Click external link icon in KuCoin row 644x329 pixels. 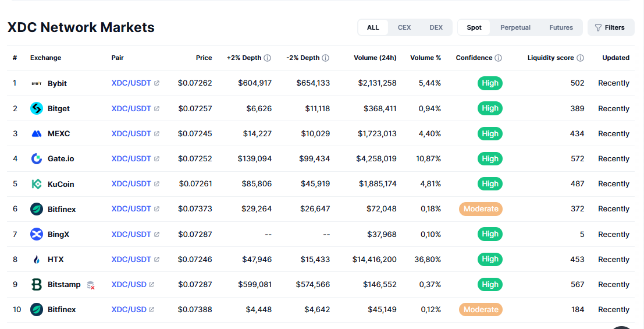tap(156, 184)
